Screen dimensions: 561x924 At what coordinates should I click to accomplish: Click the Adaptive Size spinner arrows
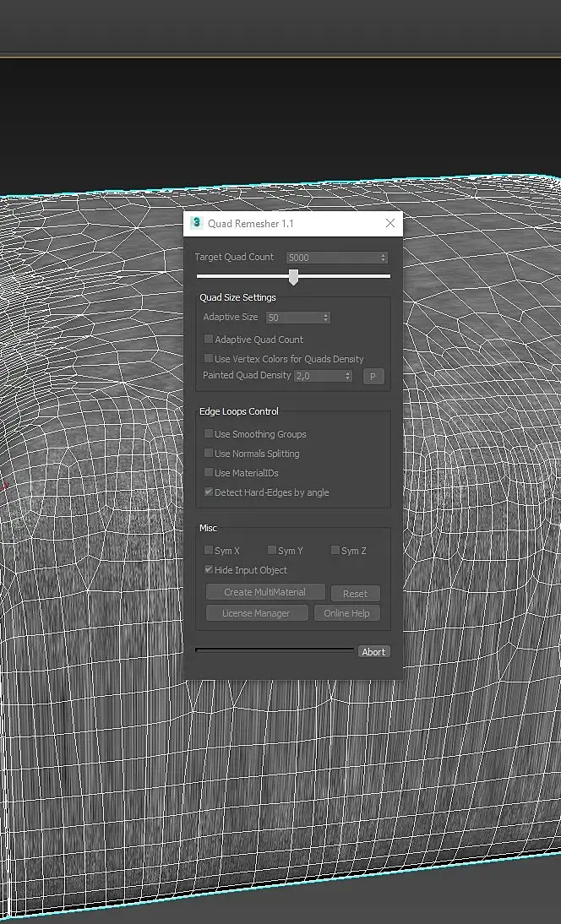(x=326, y=318)
